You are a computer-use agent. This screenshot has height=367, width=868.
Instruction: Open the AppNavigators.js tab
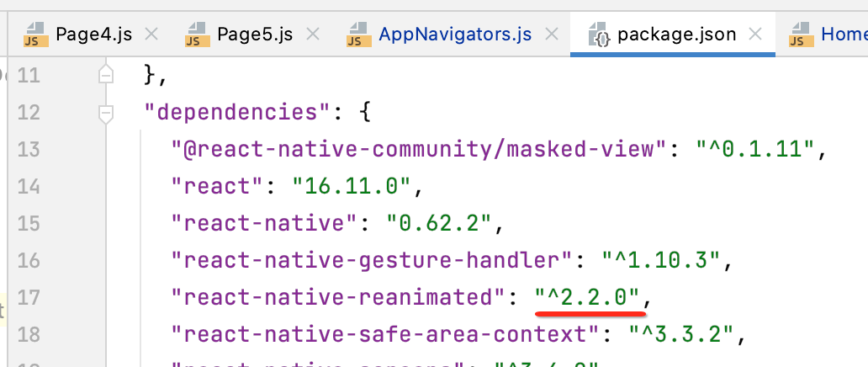pyautogui.click(x=454, y=35)
